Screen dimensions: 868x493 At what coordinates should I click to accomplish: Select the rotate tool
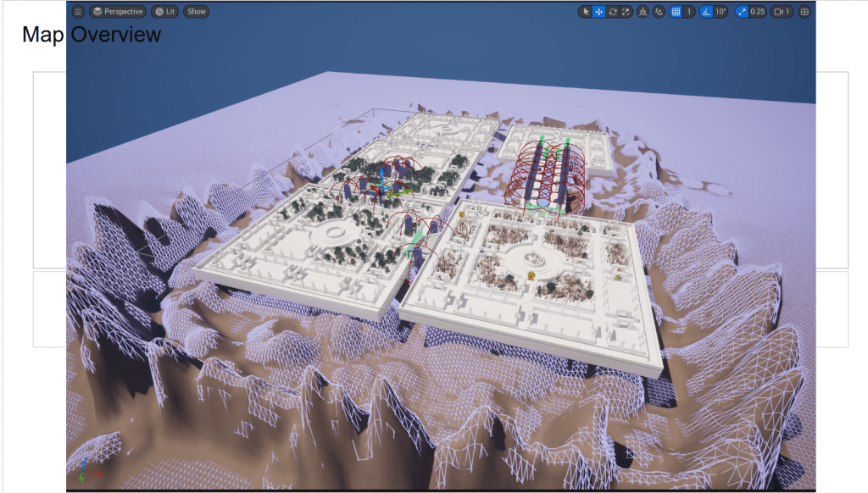613,12
